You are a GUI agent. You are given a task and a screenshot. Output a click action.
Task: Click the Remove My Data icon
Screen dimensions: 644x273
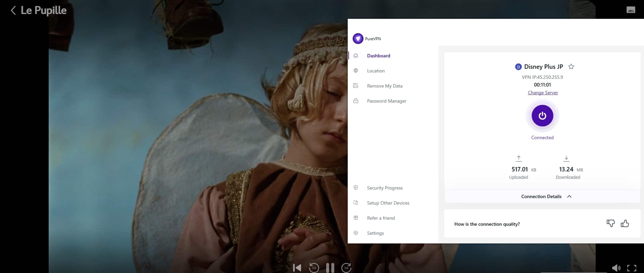(x=356, y=86)
